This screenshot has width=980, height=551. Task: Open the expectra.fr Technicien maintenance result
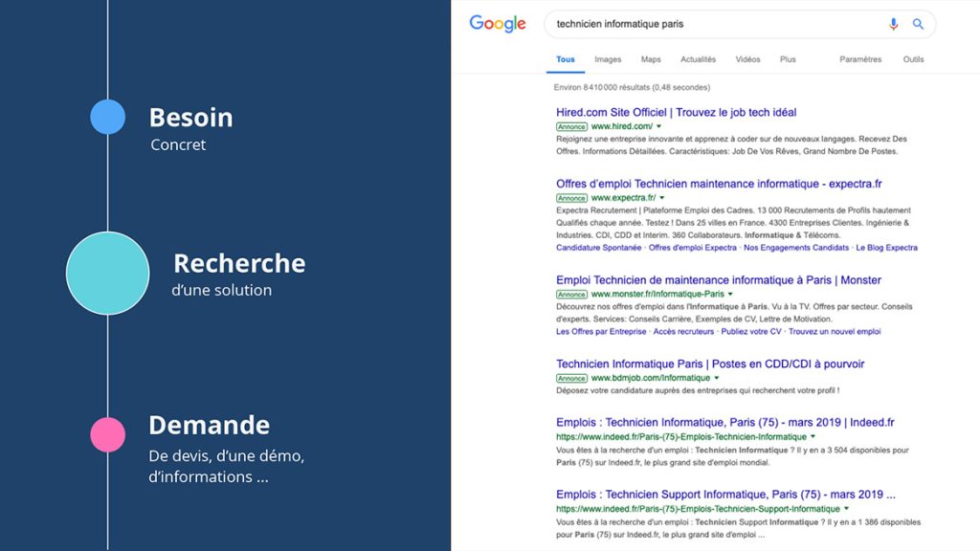(719, 184)
